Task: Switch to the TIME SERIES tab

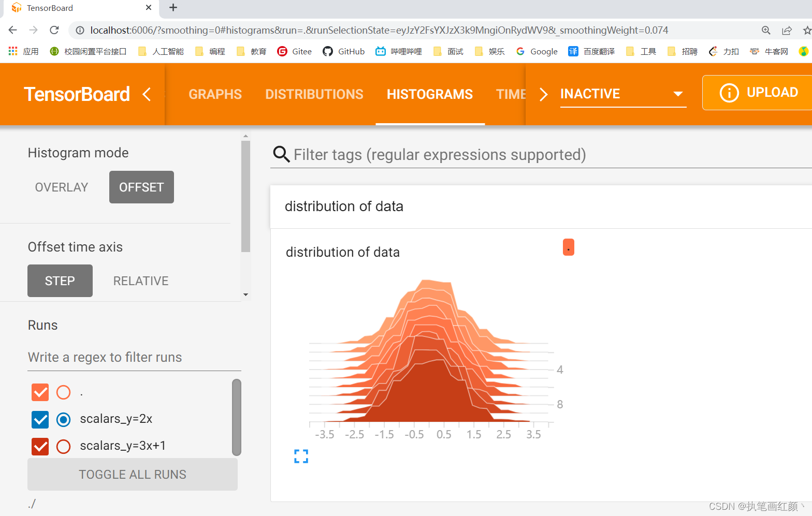Action: 511,94
